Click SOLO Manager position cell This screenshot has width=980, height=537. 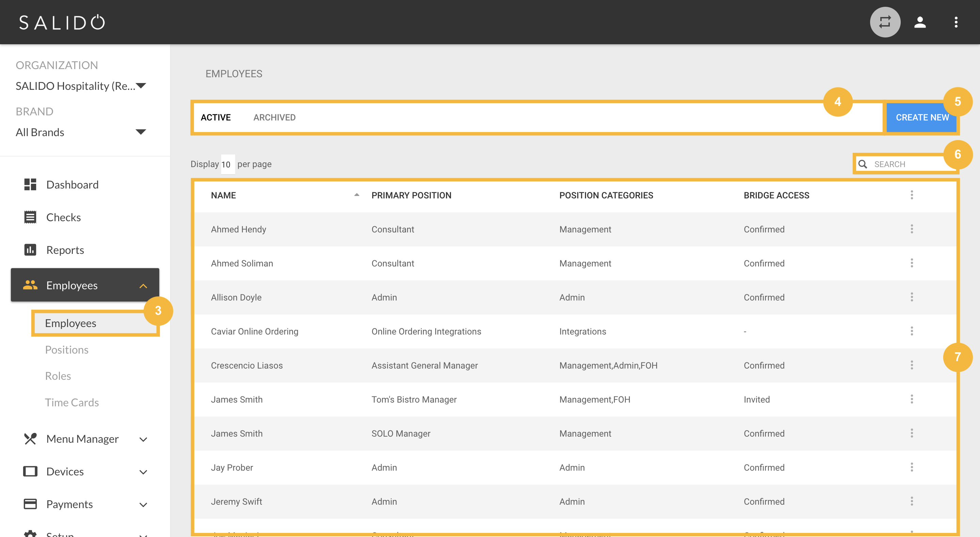point(401,434)
